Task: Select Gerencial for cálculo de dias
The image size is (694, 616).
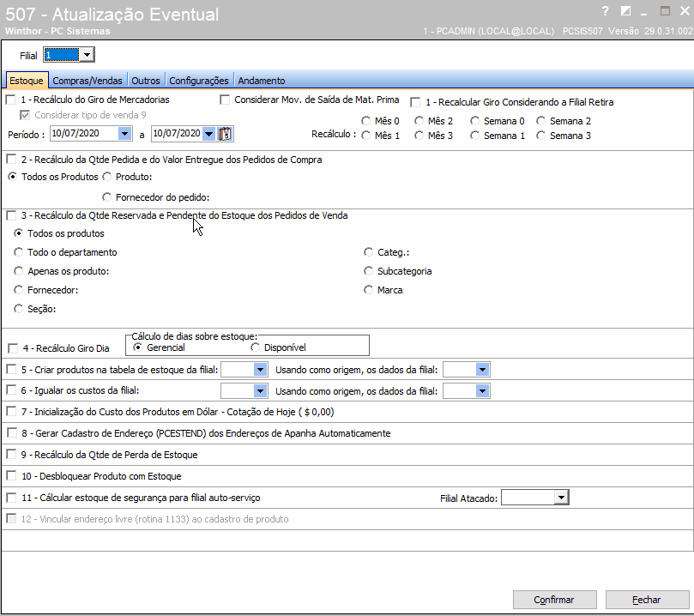Action: coord(137,347)
